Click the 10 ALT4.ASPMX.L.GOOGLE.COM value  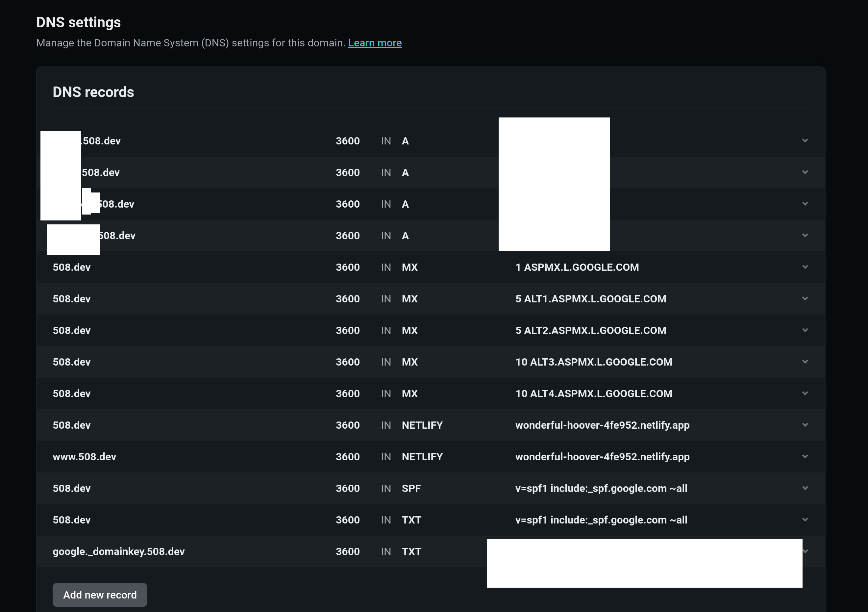(x=594, y=394)
